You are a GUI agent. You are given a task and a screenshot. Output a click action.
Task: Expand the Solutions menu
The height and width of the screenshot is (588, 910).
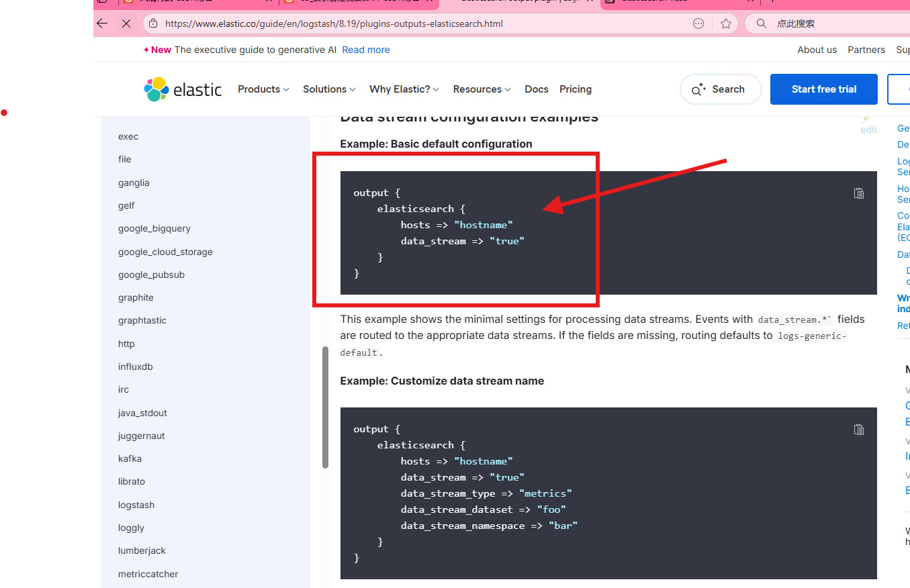pos(329,89)
